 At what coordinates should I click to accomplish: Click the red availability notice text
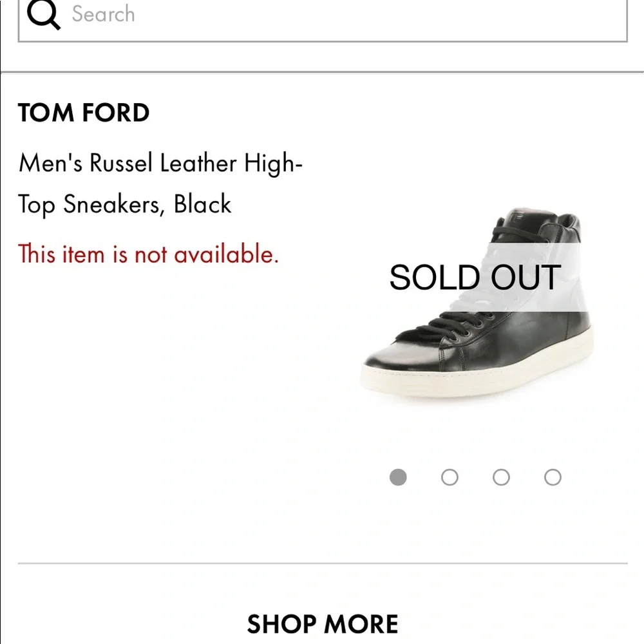(x=149, y=254)
